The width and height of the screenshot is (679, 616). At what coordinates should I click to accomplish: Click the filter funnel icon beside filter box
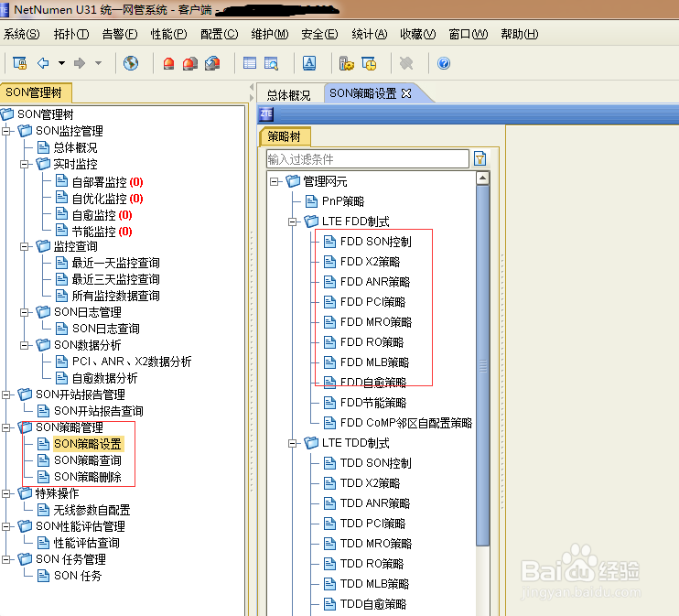pos(480,159)
